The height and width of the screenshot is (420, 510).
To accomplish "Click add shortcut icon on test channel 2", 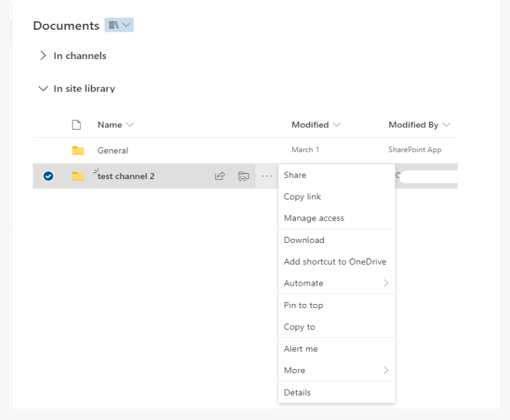I will 243,176.
